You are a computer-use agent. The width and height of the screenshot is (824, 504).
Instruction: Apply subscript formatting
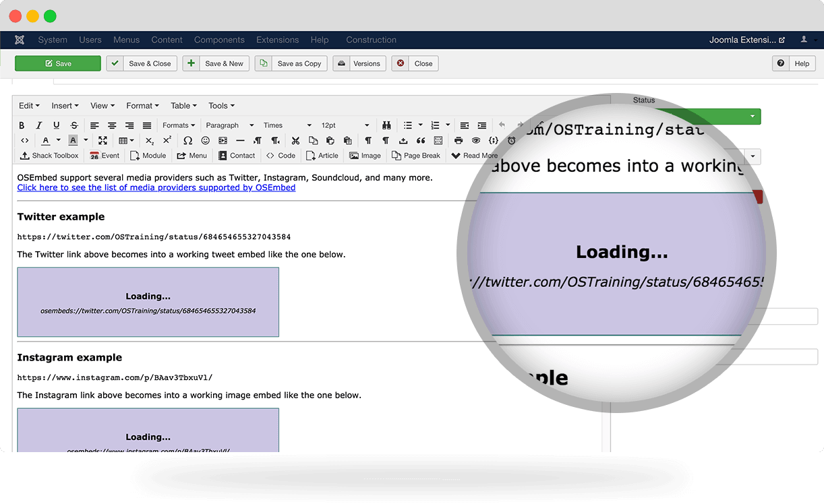point(150,140)
